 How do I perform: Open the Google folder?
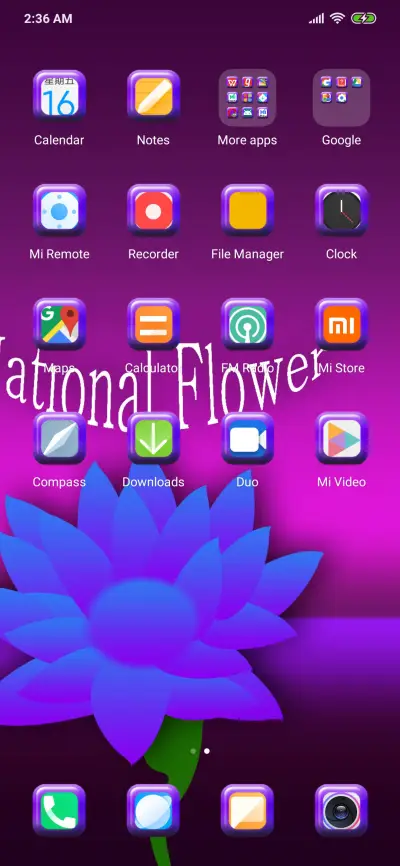click(x=341, y=98)
